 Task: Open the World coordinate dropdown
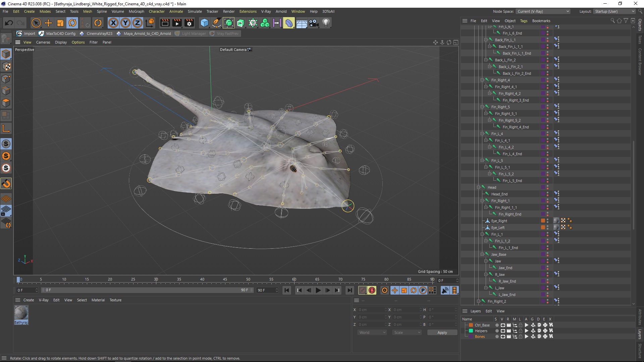click(x=372, y=333)
